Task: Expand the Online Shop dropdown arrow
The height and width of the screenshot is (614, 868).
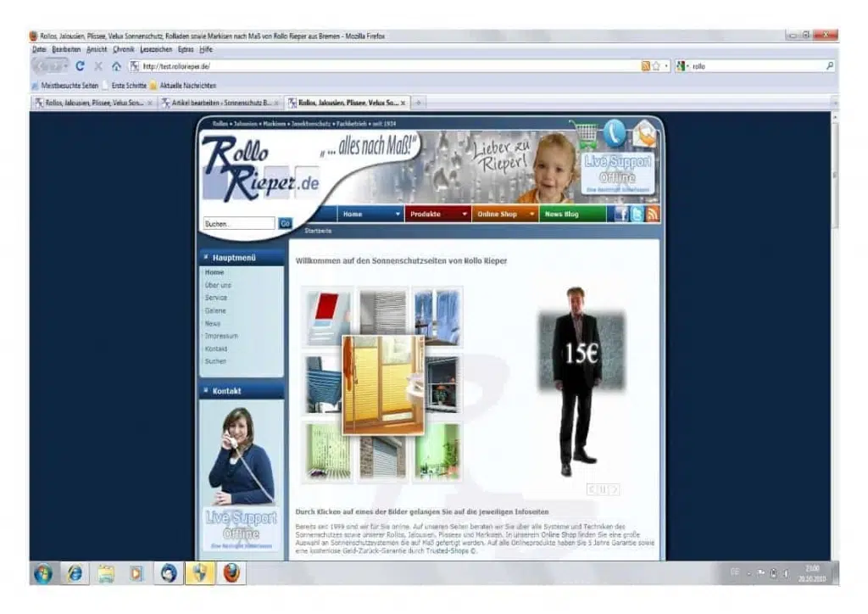Action: pos(532,215)
